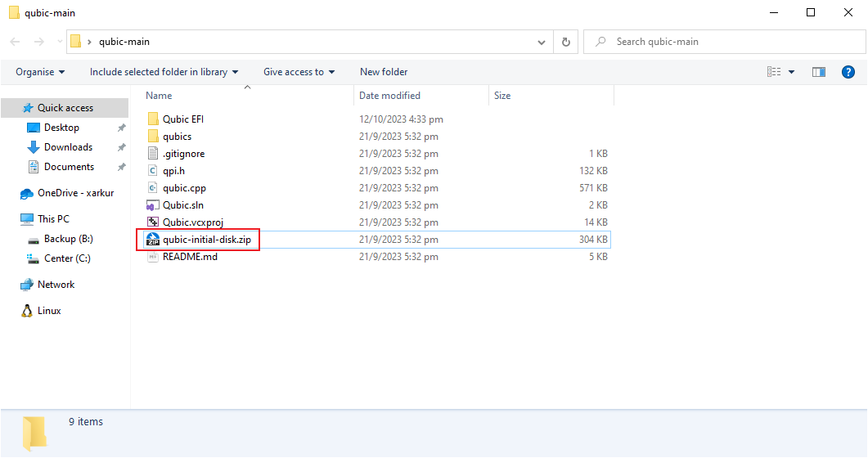Screen dimensions: 868x458
Task: Select This PC in navigation pane
Action: [54, 219]
